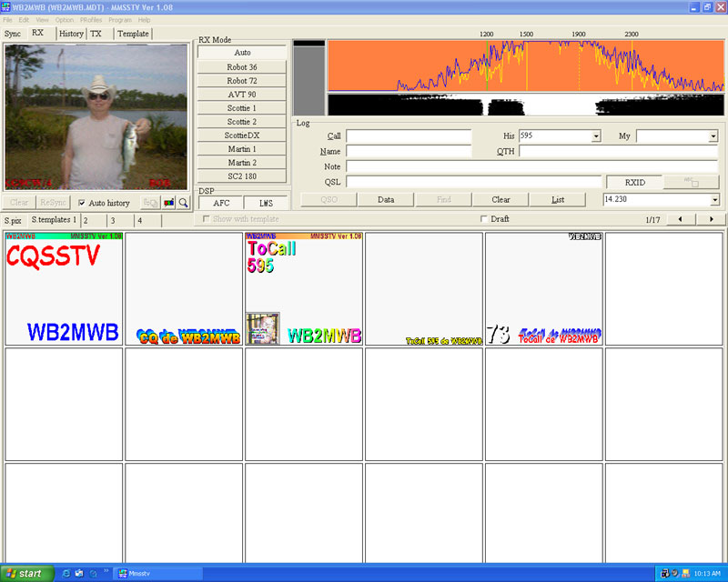Toggle the Auto history checkbox

click(82, 203)
